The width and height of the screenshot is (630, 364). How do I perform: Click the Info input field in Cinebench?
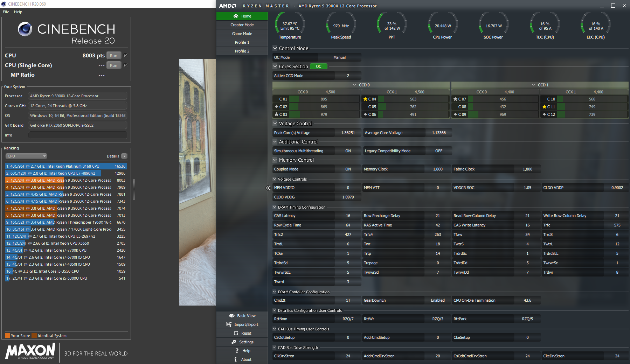click(x=78, y=135)
